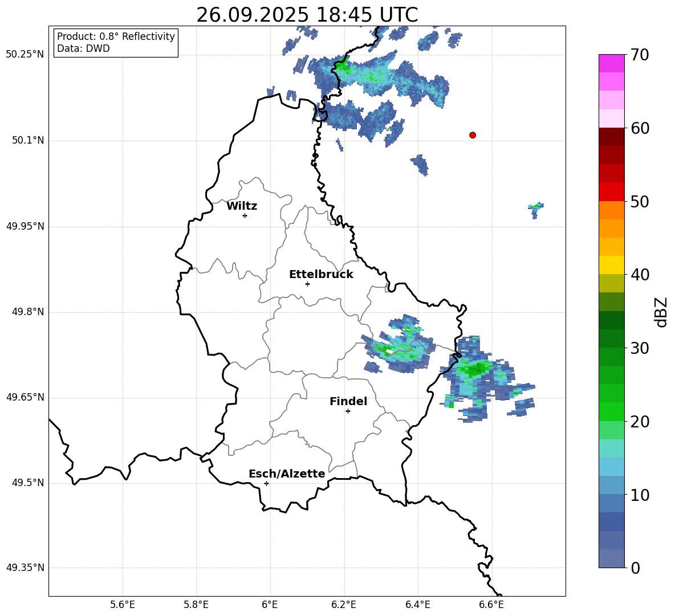Viewport: 675px width, 616px height.
Task: Click the small echo near 6.4°E 50.05°N
Action: (x=420, y=165)
